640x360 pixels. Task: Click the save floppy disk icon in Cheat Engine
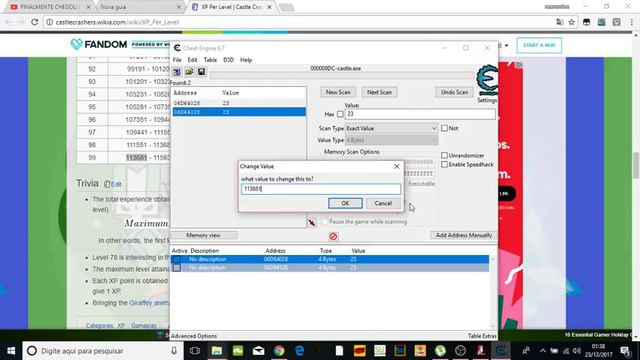201,72
